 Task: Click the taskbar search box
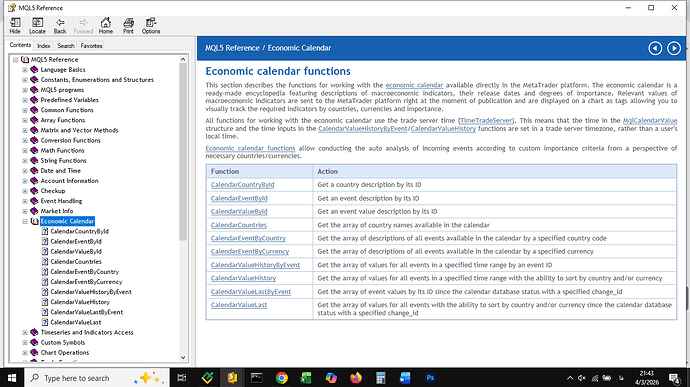[97, 378]
